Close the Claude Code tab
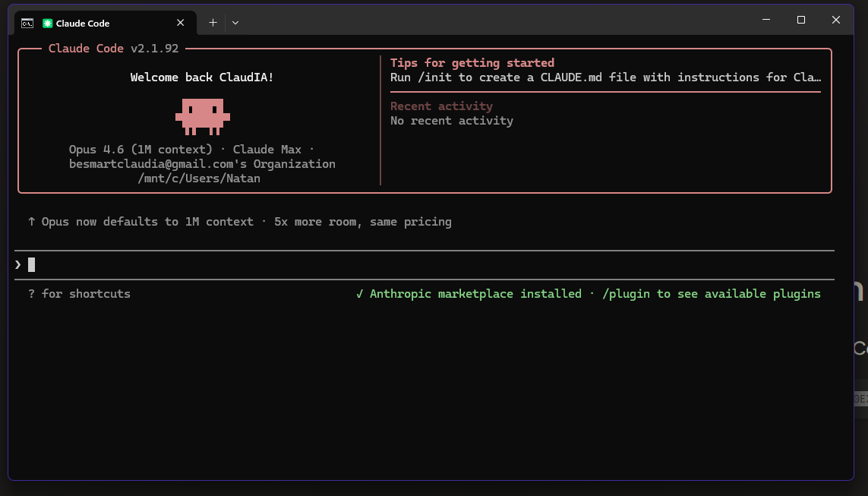 pos(181,23)
